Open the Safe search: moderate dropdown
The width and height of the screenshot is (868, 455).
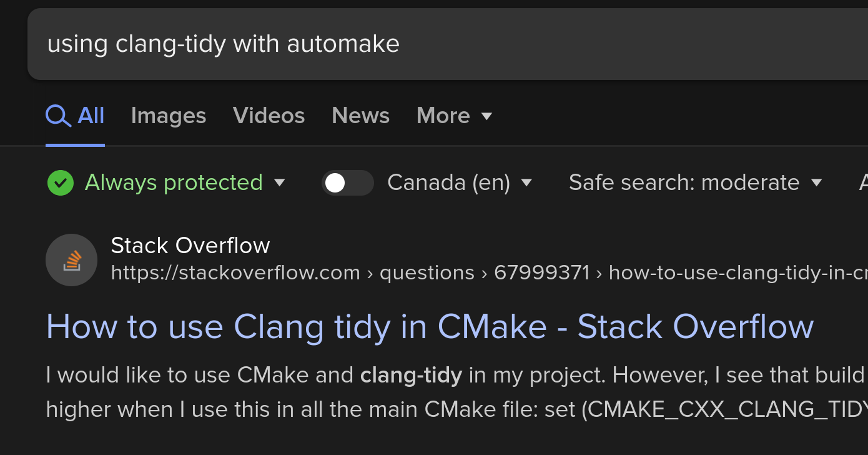point(684,182)
